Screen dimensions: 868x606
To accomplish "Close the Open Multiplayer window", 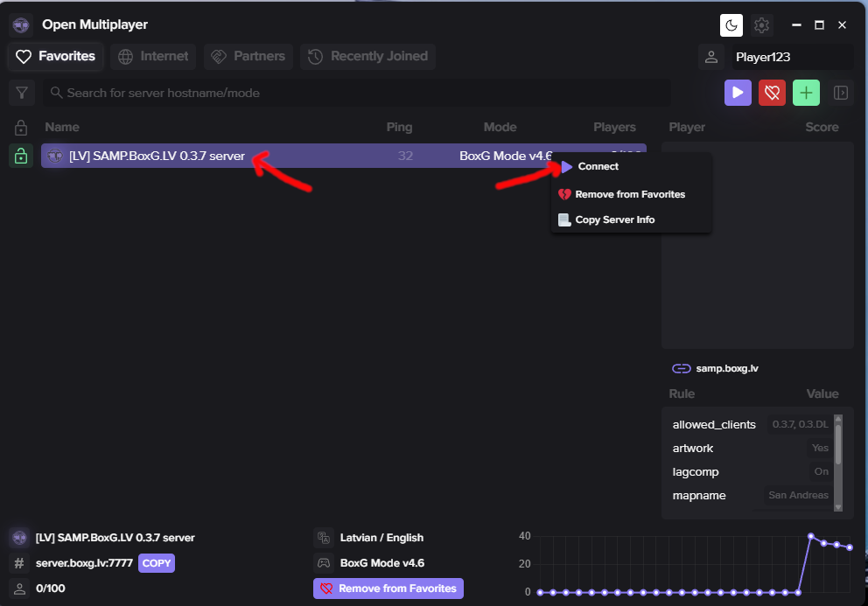I will click(x=842, y=24).
